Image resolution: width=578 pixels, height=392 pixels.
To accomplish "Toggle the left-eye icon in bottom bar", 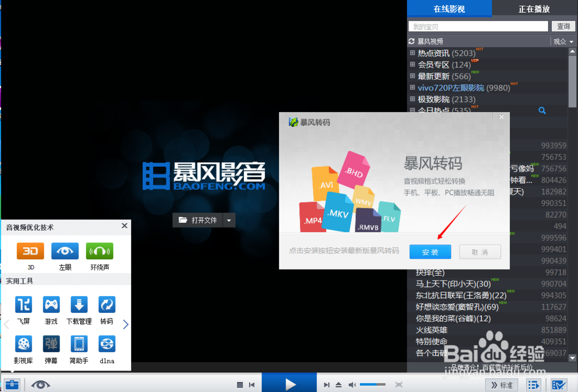I will [40, 385].
